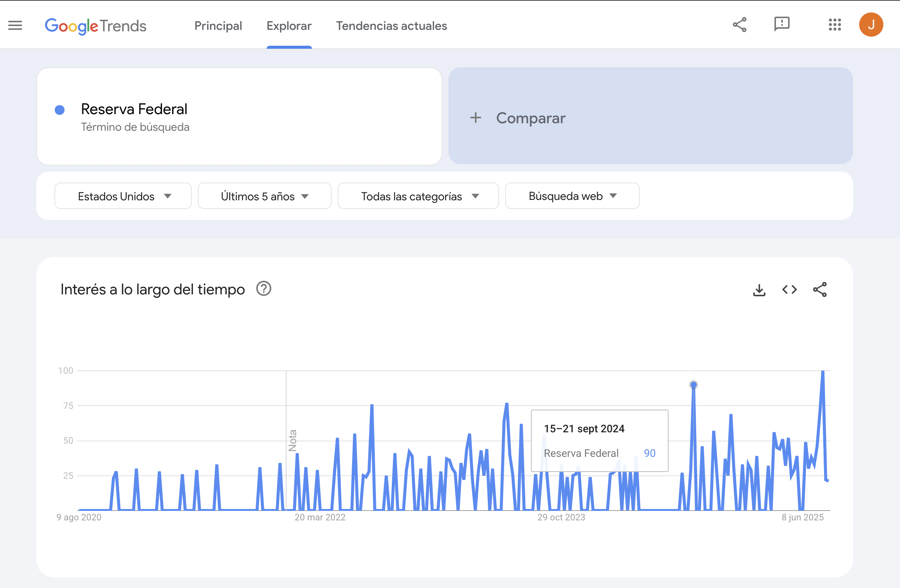
Task: Click the 29 oct 2023 axis label
Action: 561,517
